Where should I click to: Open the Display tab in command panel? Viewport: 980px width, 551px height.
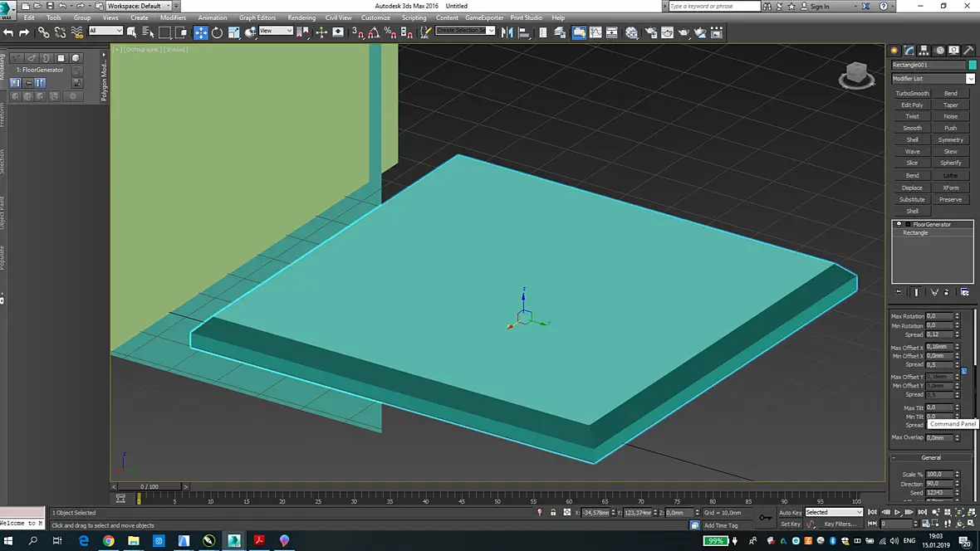coord(953,51)
